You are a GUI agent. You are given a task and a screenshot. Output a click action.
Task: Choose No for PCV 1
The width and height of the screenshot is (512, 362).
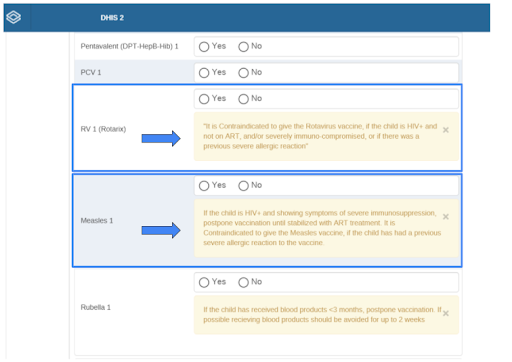243,73
